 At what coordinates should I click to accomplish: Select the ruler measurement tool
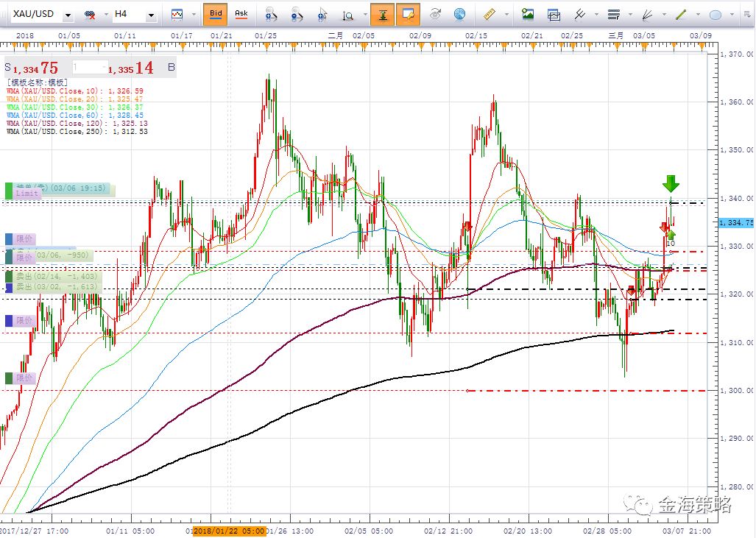click(490, 14)
